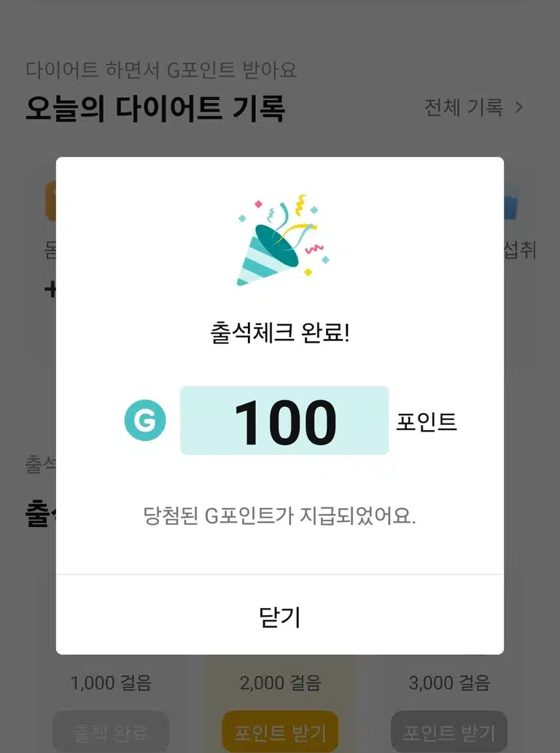Click the teal G point coin icon

(x=145, y=420)
